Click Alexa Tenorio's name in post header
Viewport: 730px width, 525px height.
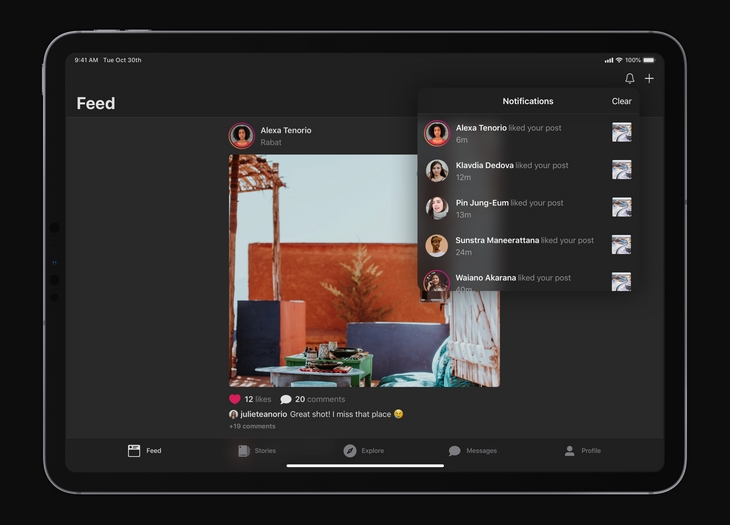(285, 130)
